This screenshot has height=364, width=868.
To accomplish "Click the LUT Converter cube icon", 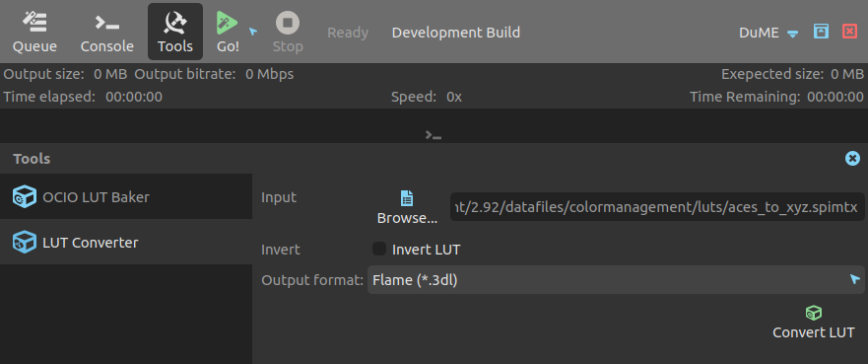I will click(x=25, y=242).
